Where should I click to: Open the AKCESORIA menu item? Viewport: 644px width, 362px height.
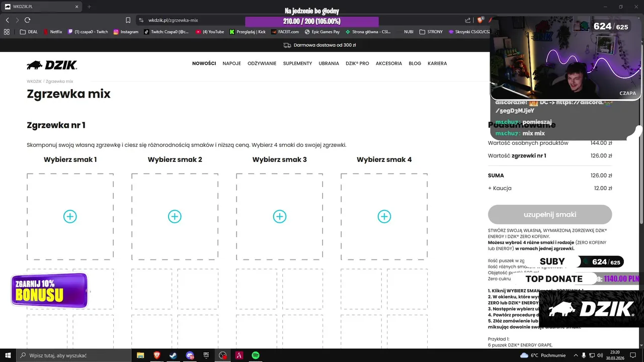[389, 63]
